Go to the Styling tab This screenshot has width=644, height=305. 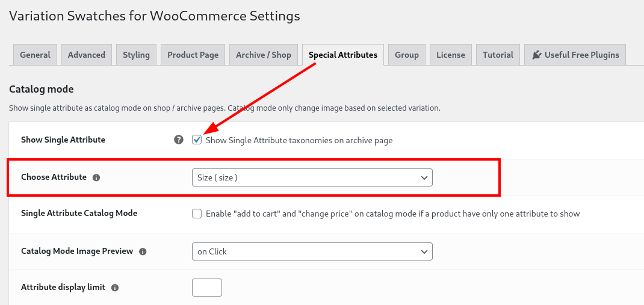point(137,55)
